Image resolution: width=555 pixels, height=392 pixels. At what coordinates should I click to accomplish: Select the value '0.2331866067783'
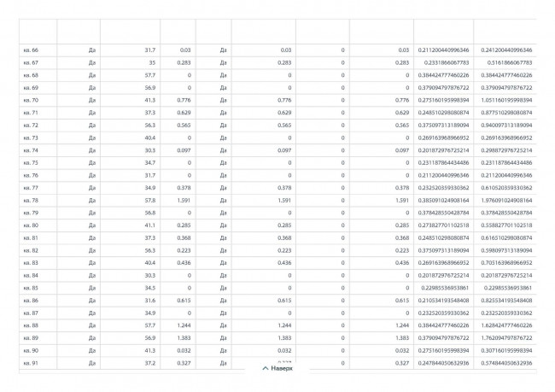447,62
